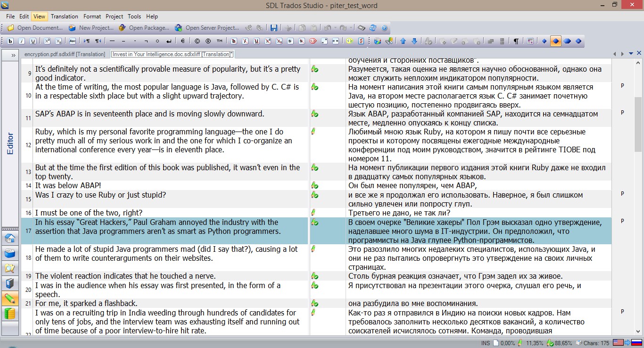Click the checkered blue diamond icon
Screen dimensions: 644x348
tap(578, 41)
